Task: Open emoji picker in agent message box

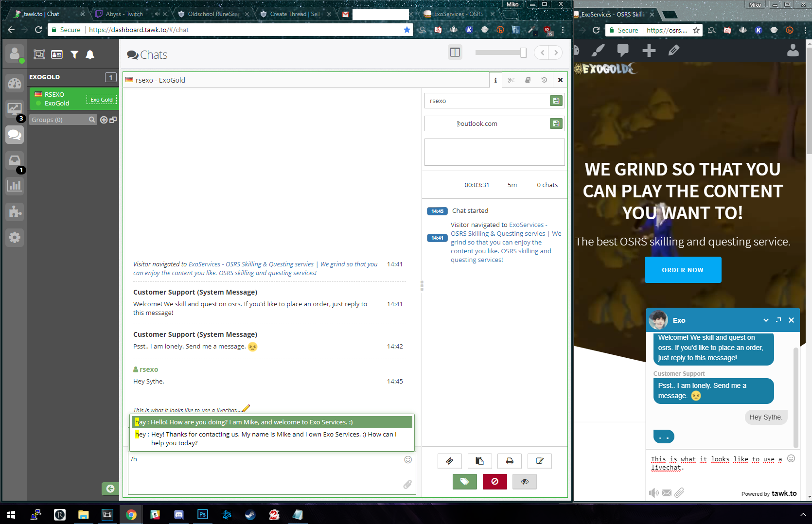Action: tap(408, 459)
